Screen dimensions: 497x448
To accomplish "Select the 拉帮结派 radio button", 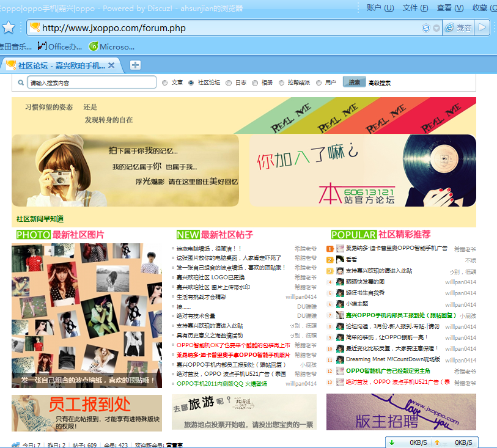I will coord(281,83).
